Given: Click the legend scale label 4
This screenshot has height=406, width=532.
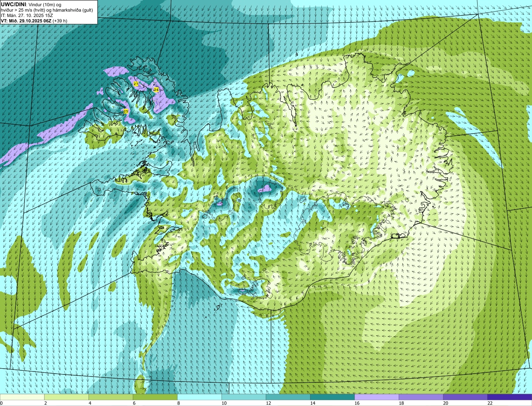Looking at the screenshot, I should point(90,403).
